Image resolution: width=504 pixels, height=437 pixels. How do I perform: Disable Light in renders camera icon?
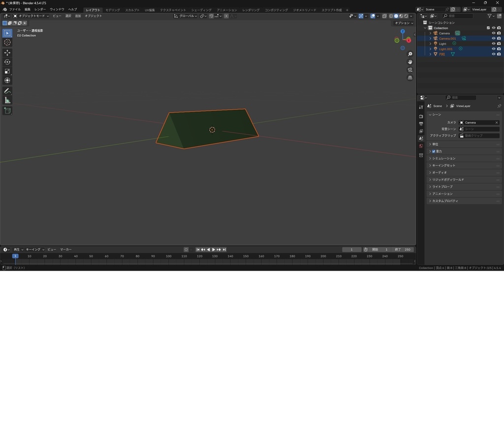tap(499, 44)
